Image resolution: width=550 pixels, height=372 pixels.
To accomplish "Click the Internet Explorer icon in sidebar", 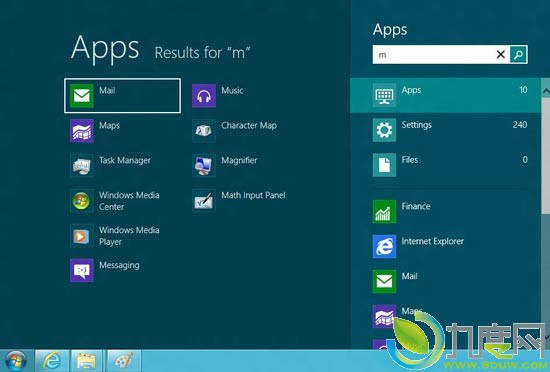I will point(384,246).
